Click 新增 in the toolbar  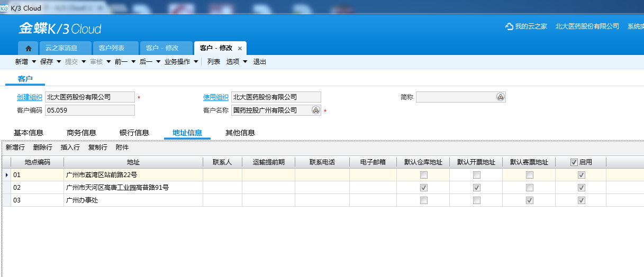pyautogui.click(x=21, y=62)
